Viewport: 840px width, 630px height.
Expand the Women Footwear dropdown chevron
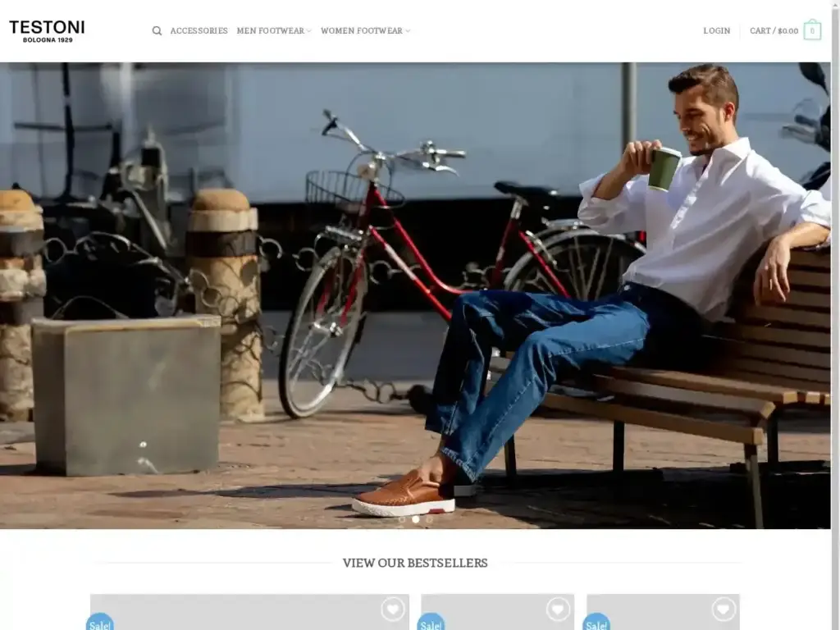[408, 31]
